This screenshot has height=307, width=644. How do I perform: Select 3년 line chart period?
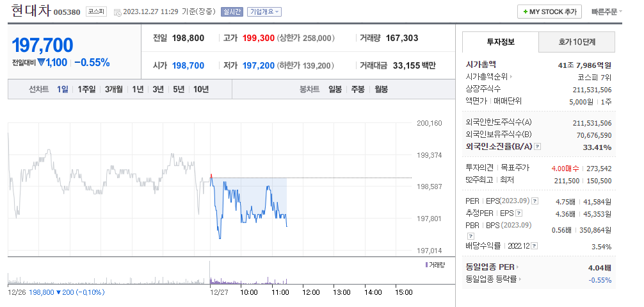point(158,89)
